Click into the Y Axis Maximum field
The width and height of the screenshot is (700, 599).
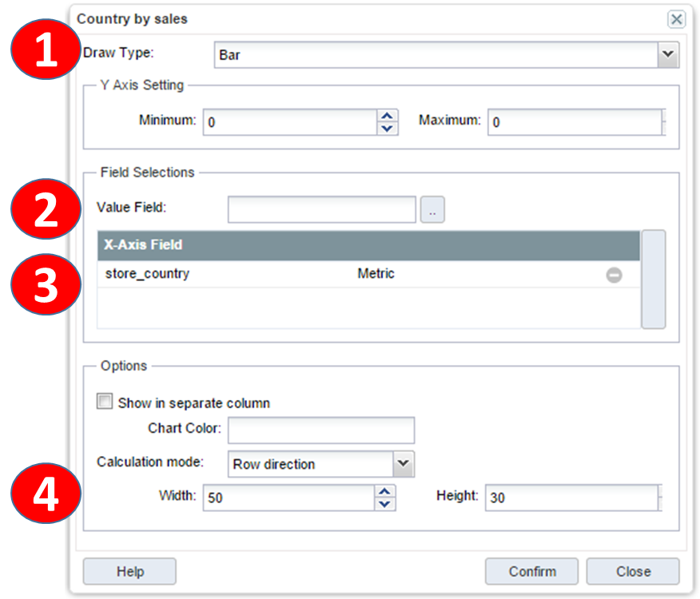[x=575, y=122]
